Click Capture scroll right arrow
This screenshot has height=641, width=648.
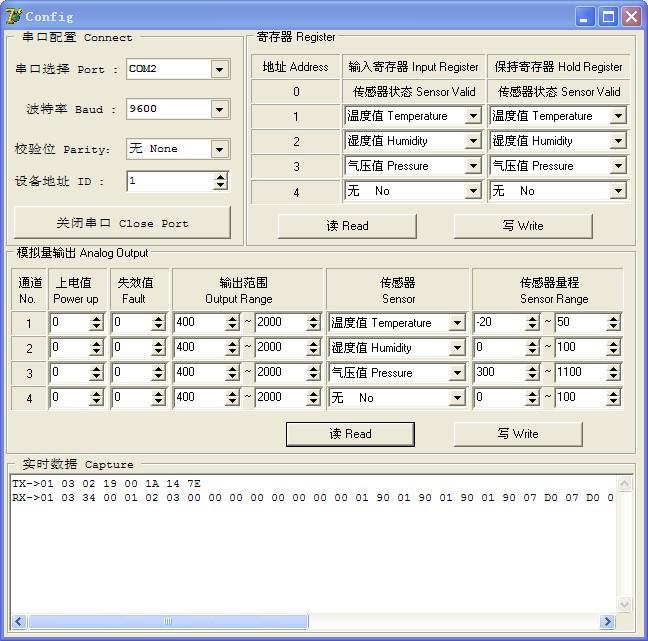(x=608, y=621)
